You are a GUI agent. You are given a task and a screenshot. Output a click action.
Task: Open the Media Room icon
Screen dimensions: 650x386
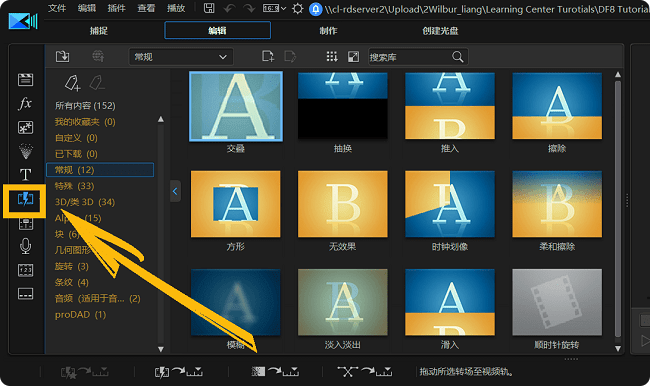[x=25, y=79]
